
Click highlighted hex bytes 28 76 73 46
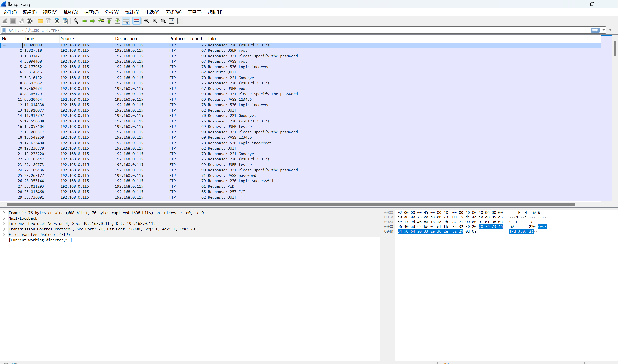point(490,226)
